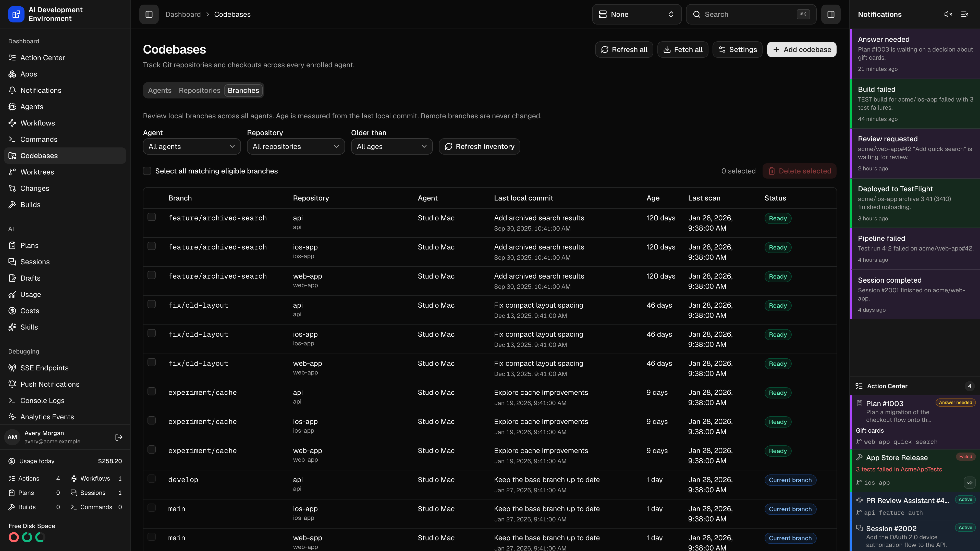Open Costs in sidebar
The width and height of the screenshot is (980, 551).
tap(65, 311)
